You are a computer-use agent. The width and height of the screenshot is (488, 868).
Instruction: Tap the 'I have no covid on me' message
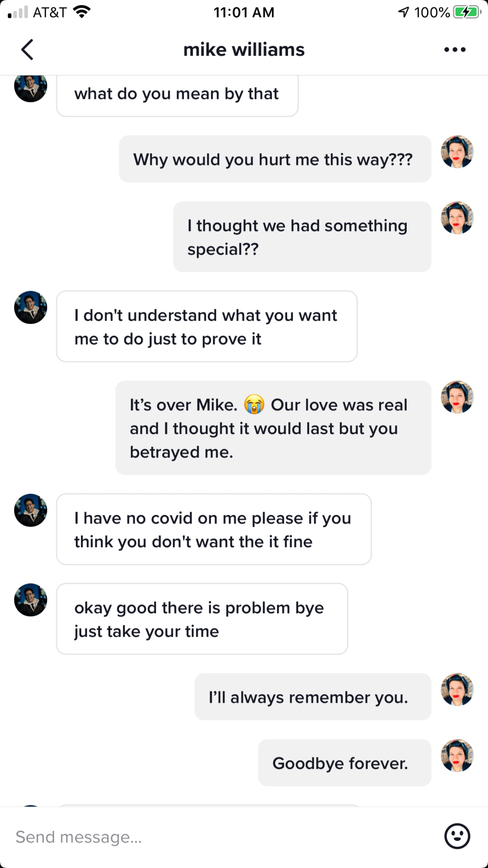[x=214, y=529]
